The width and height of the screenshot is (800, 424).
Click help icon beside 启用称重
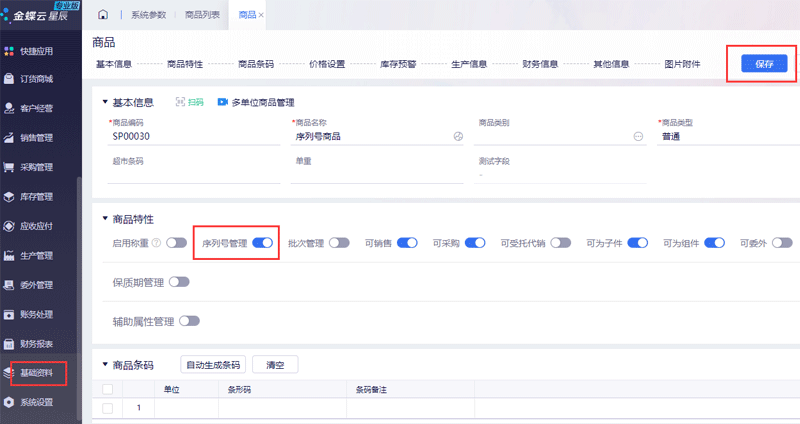pos(157,243)
